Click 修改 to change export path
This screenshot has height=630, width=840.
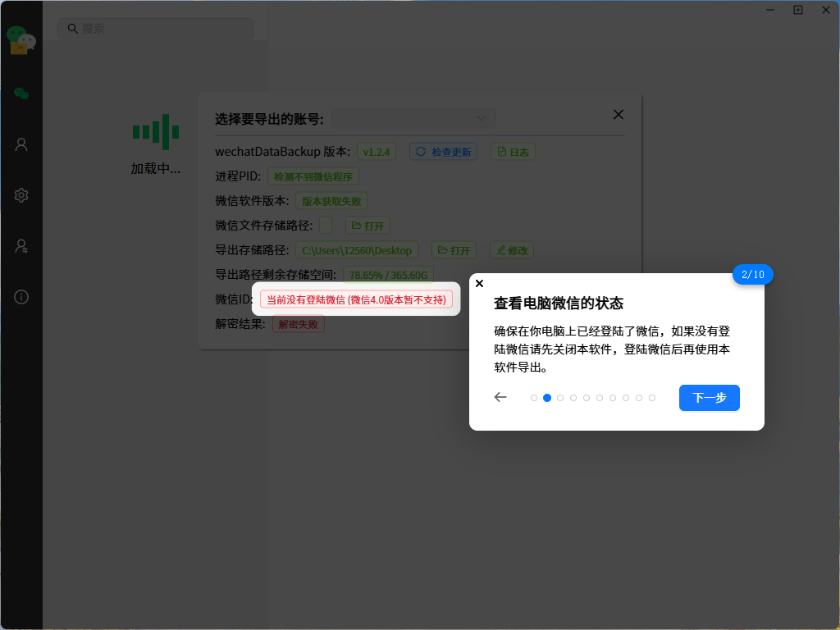(x=512, y=249)
